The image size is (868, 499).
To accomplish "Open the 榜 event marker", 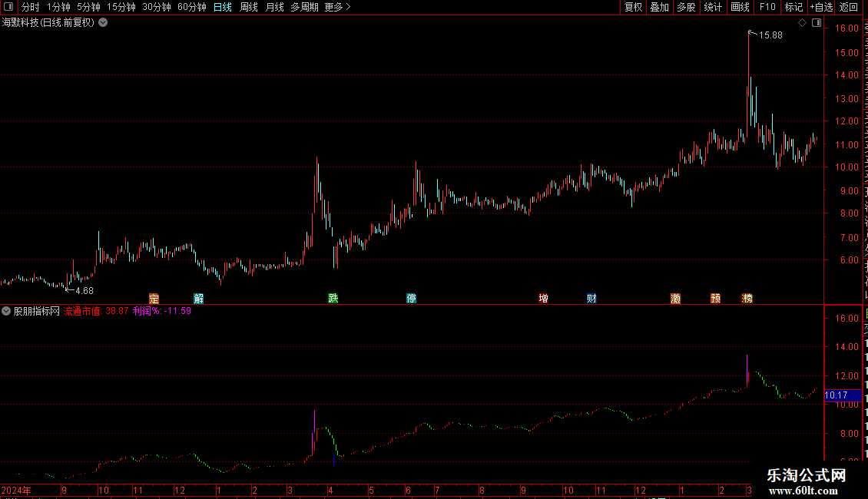I will pyautogui.click(x=747, y=299).
